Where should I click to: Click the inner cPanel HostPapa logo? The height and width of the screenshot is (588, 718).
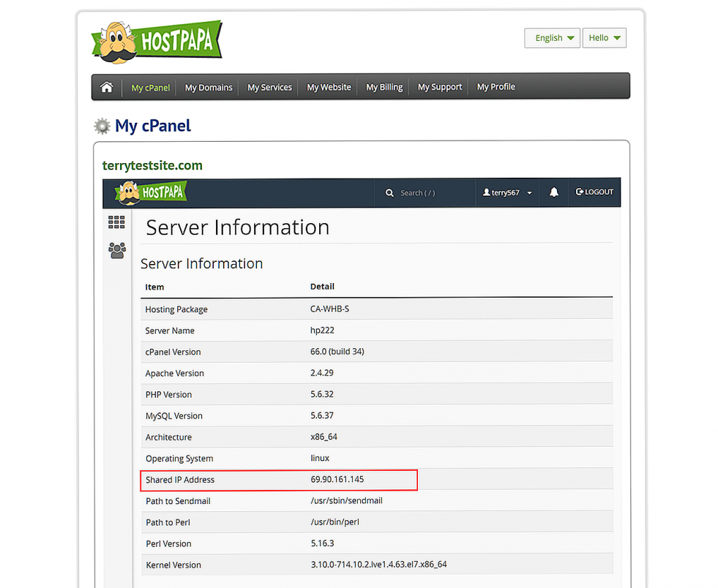pyautogui.click(x=151, y=192)
